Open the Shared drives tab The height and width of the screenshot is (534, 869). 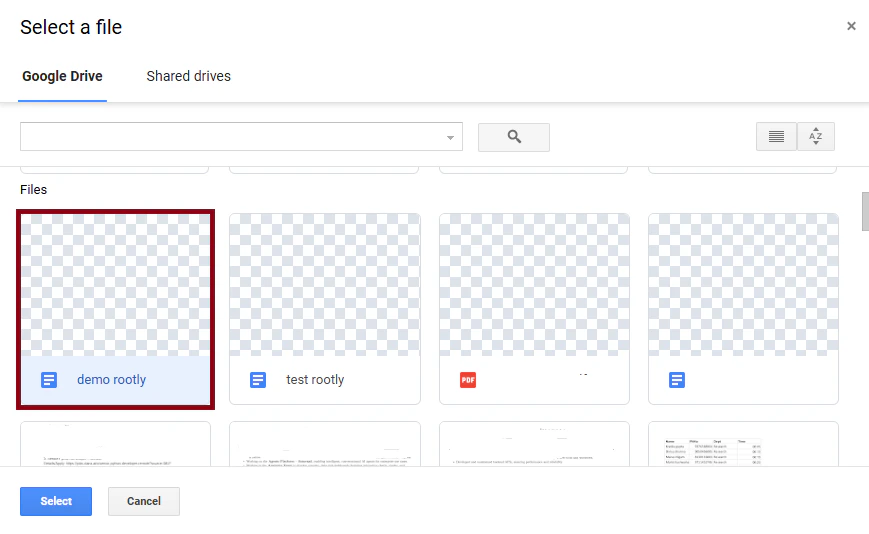tap(188, 76)
